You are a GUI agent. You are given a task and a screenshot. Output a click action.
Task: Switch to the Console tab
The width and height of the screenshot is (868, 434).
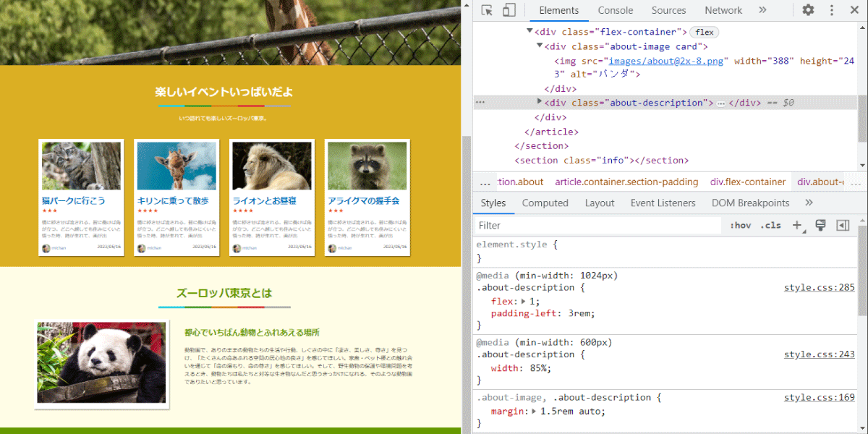(x=616, y=10)
